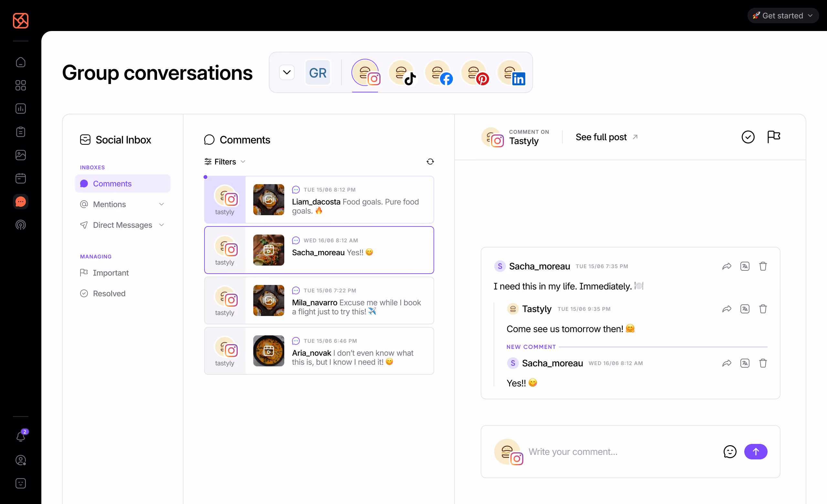The height and width of the screenshot is (504, 827).
Task: Refresh the comments list
Action: click(x=430, y=162)
